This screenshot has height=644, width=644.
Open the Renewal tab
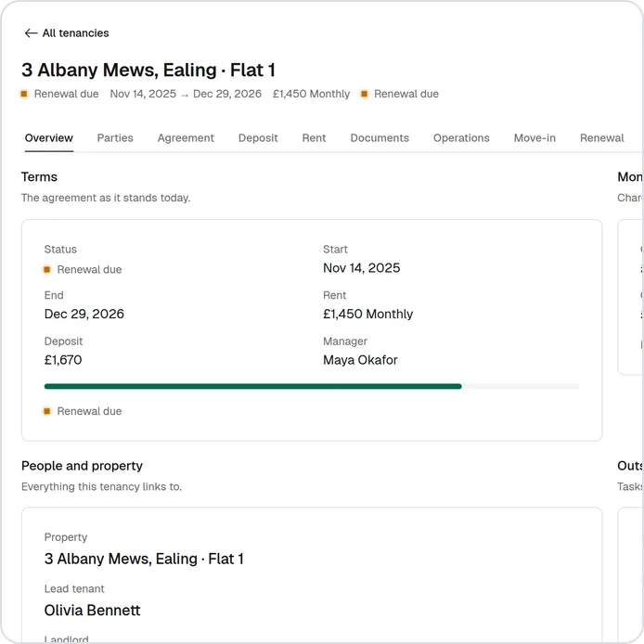click(601, 138)
